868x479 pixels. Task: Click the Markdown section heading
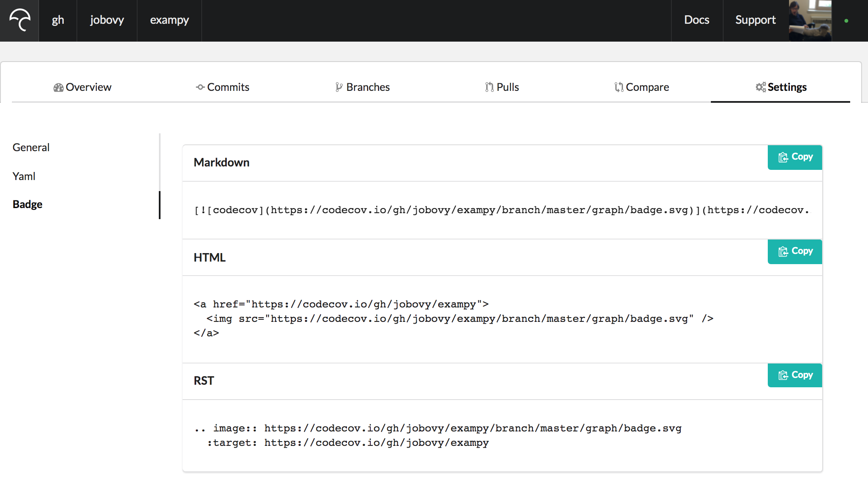click(x=222, y=163)
